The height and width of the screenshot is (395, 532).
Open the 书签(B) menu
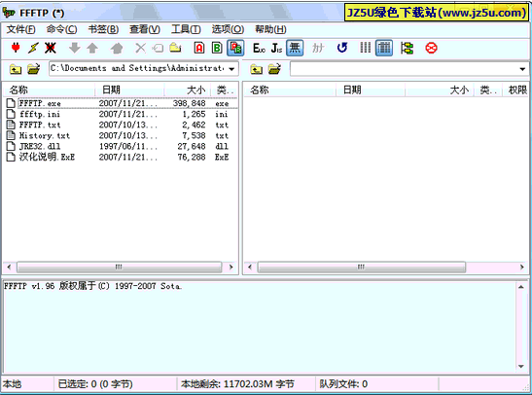coord(103,29)
